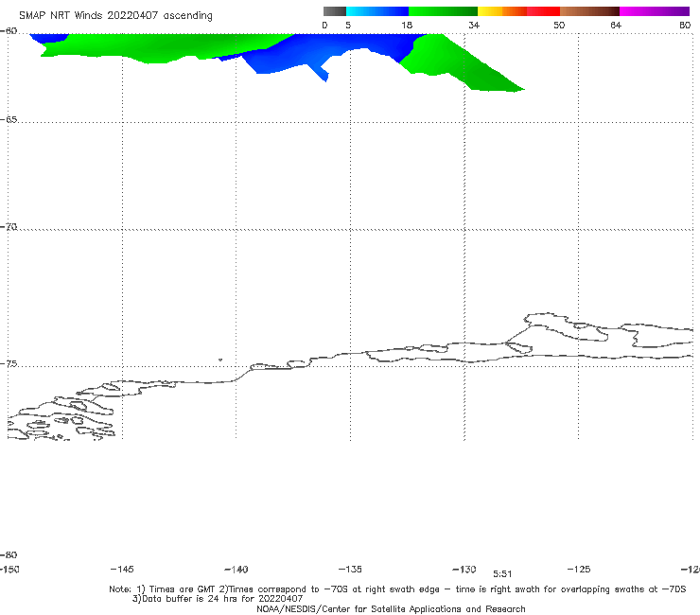Screen dimensions: 700x615
Task: Click the red segment of the color bar
Action: click(543, 11)
